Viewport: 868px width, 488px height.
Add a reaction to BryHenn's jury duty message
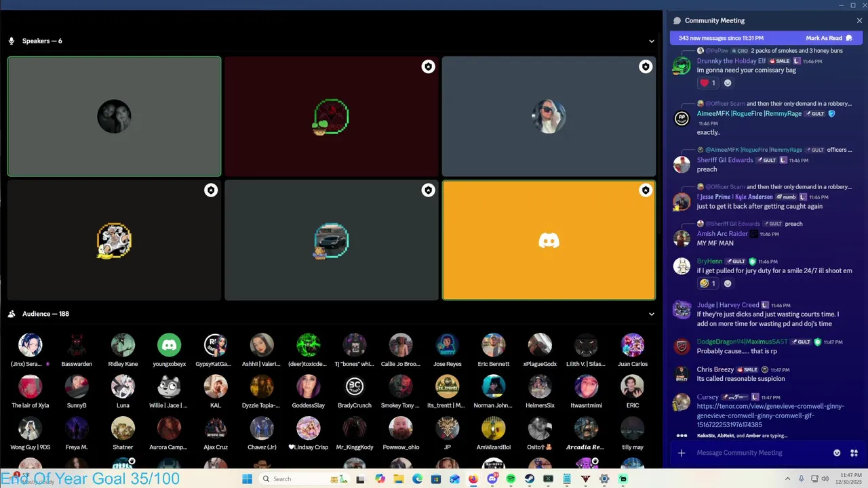click(x=728, y=283)
